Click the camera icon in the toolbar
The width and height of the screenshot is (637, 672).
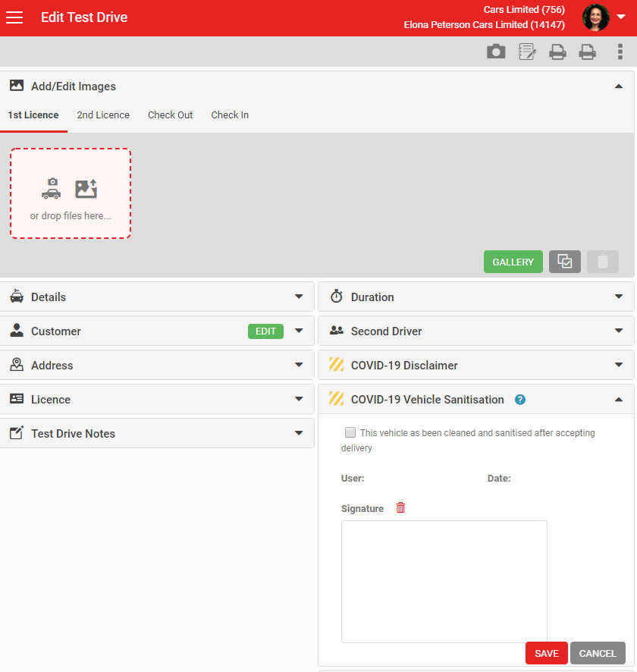[496, 52]
